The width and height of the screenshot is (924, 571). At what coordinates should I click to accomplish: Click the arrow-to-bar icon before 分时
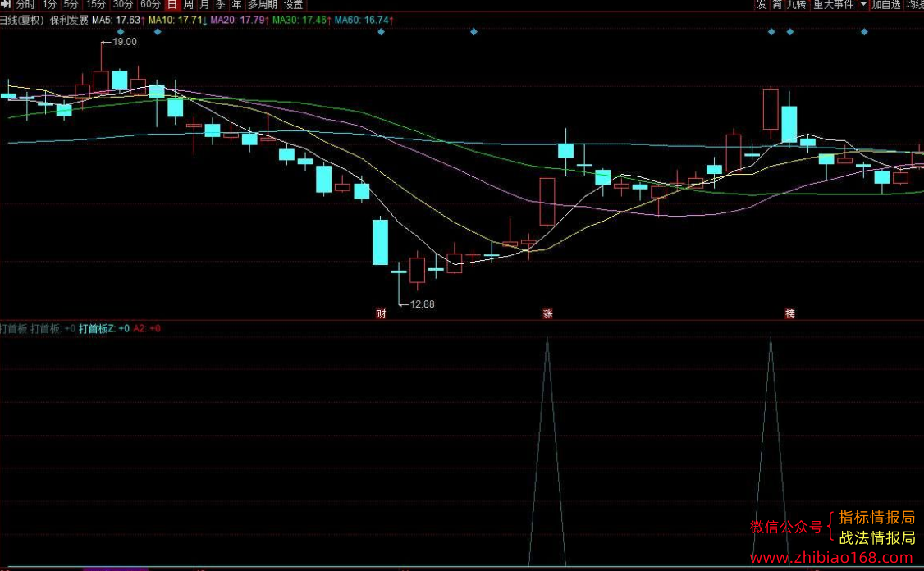tap(6, 4)
